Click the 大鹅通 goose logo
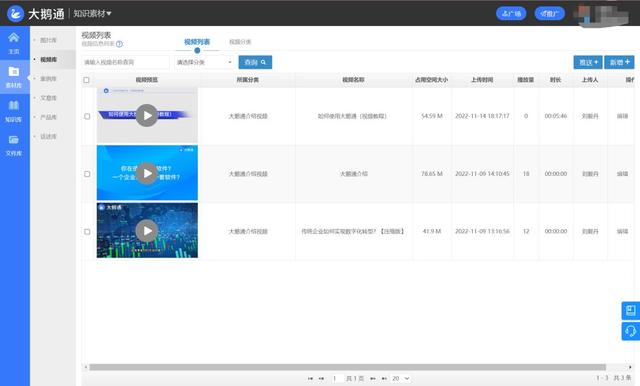The image size is (640, 386). point(16,13)
